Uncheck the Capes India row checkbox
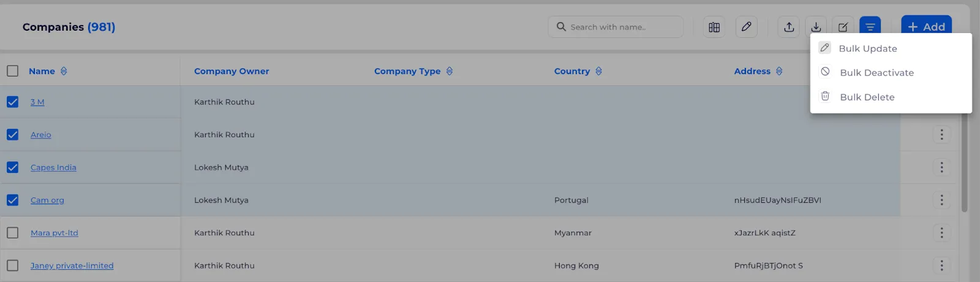Screen dimensions: 980x282 click(x=12, y=167)
